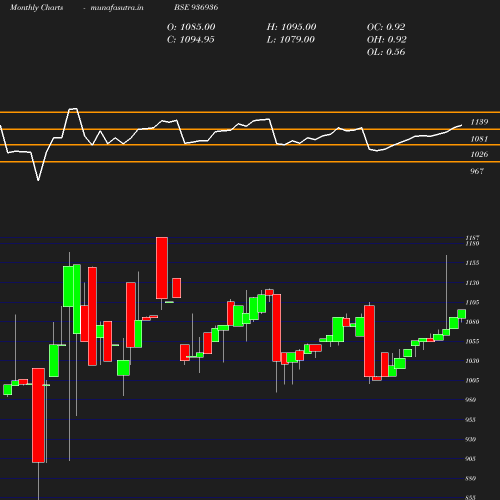Click the price axis label "880"
This screenshot has width=500, height=500.
[470, 478]
